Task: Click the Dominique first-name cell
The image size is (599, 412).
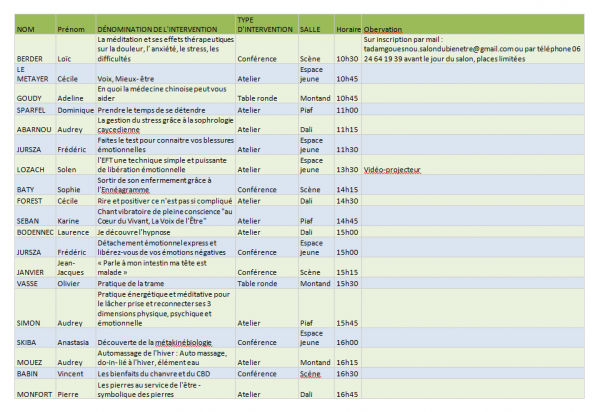Action: coord(76,109)
